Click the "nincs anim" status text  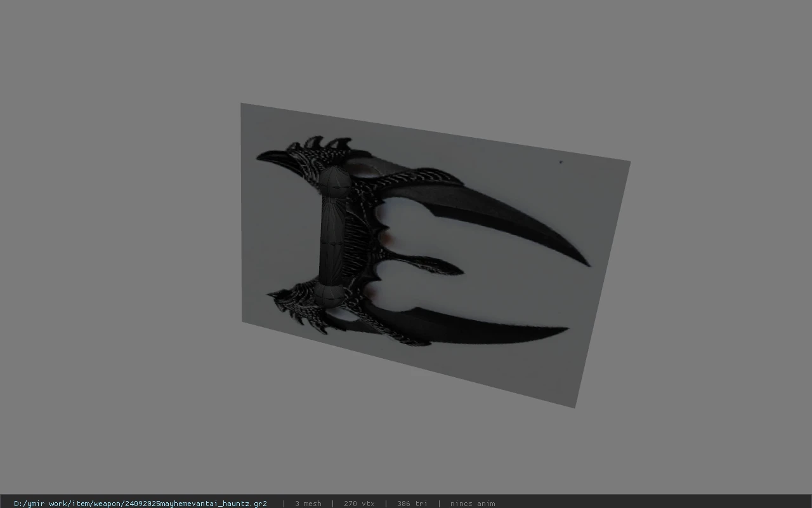tap(473, 504)
